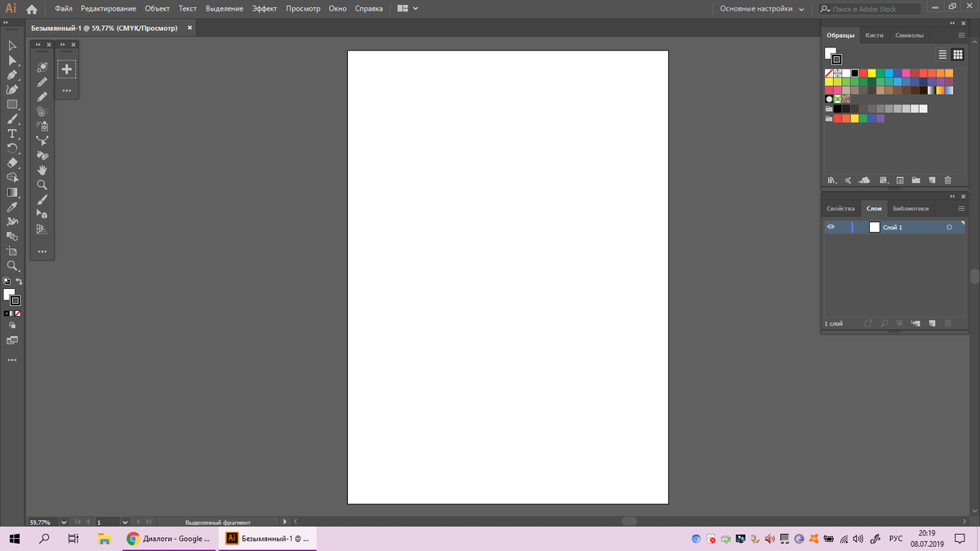Screen dimensions: 980x551
Task: Select the Artboard tool
Action: click(12, 251)
